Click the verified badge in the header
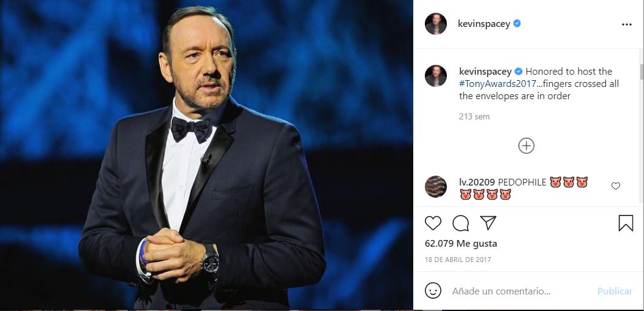The height and width of the screenshot is (311, 644). [517, 24]
